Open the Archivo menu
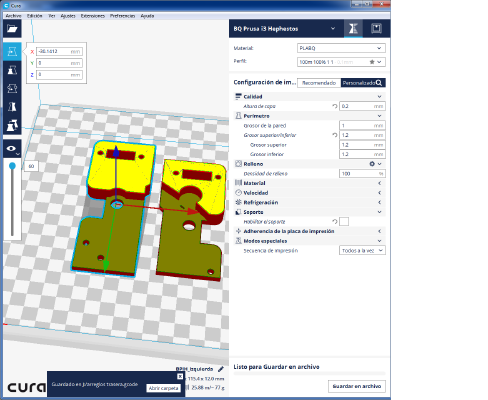488x400 pixels. 14,16
